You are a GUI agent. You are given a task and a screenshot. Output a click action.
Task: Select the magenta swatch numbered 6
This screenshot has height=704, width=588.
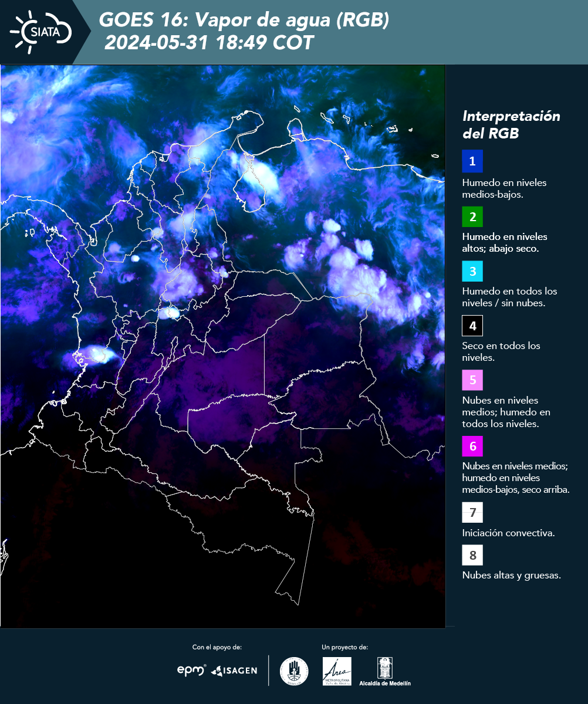click(472, 446)
